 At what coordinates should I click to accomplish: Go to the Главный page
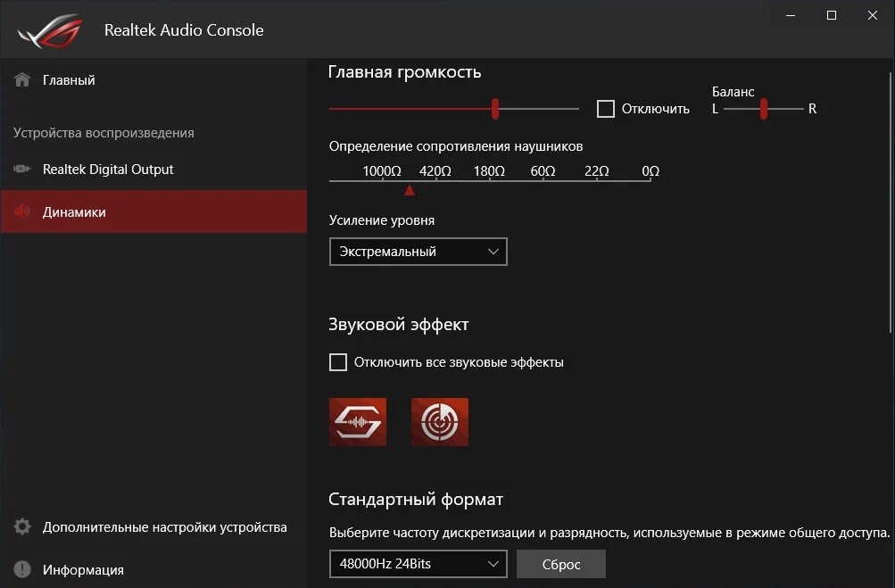(x=153, y=80)
